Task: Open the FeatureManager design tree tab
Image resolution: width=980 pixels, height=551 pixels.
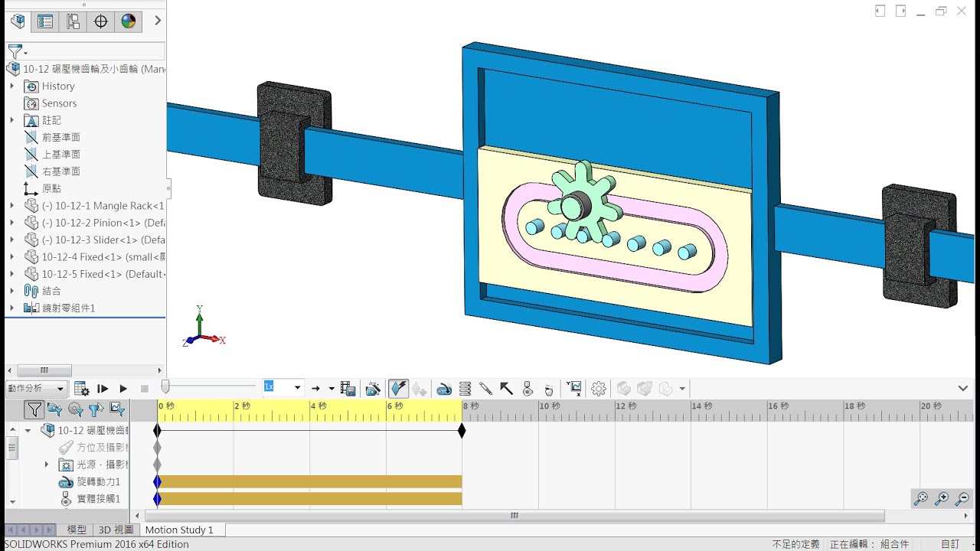Action: click(x=17, y=21)
